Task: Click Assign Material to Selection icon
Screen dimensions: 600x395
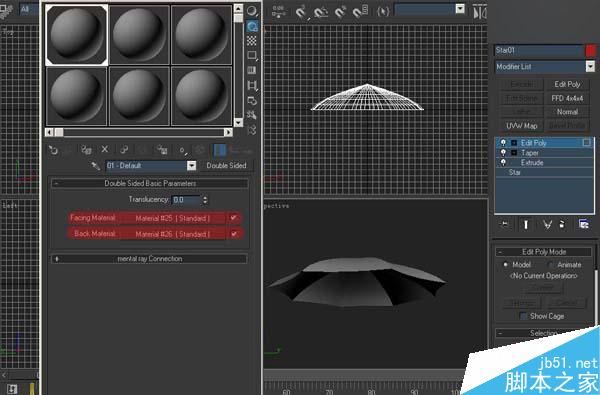Action: 86,150
